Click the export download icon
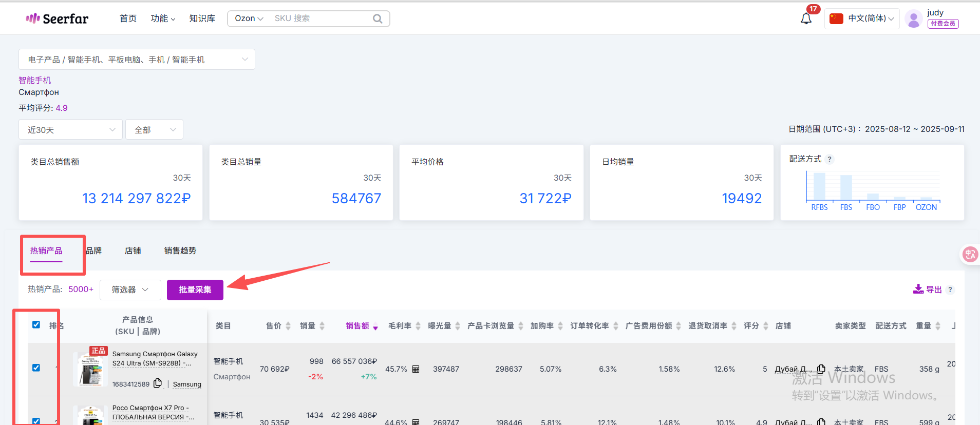 click(x=918, y=289)
